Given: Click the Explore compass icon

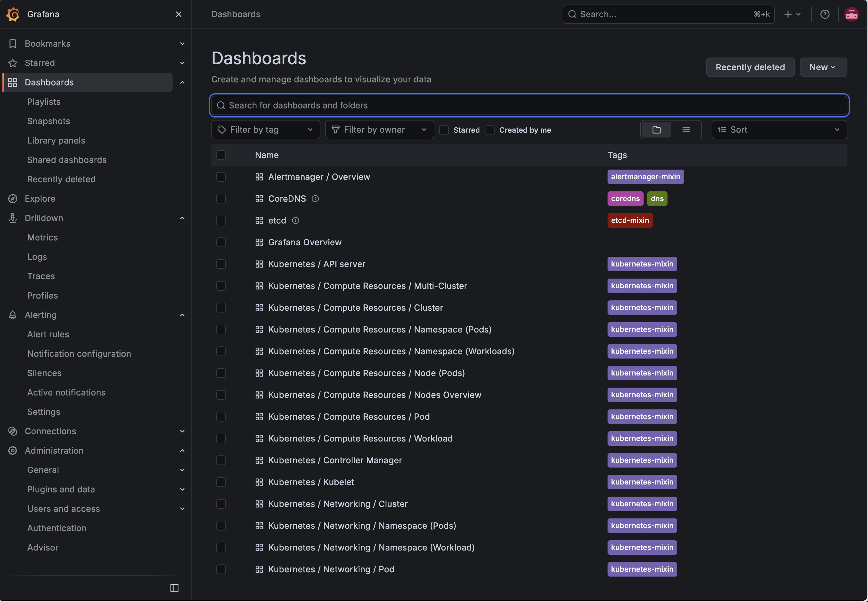Looking at the screenshot, I should 13,198.
